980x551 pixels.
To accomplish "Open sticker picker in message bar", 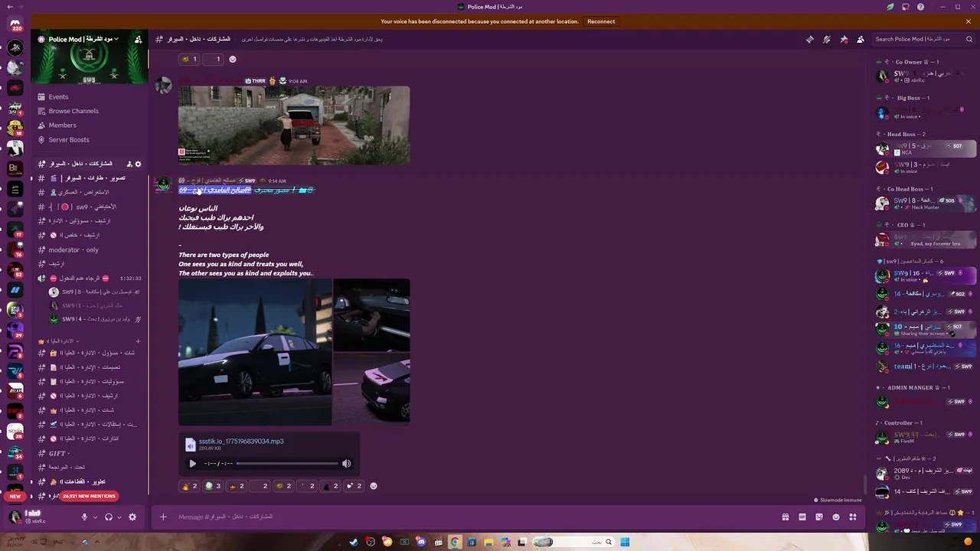I will click(819, 517).
